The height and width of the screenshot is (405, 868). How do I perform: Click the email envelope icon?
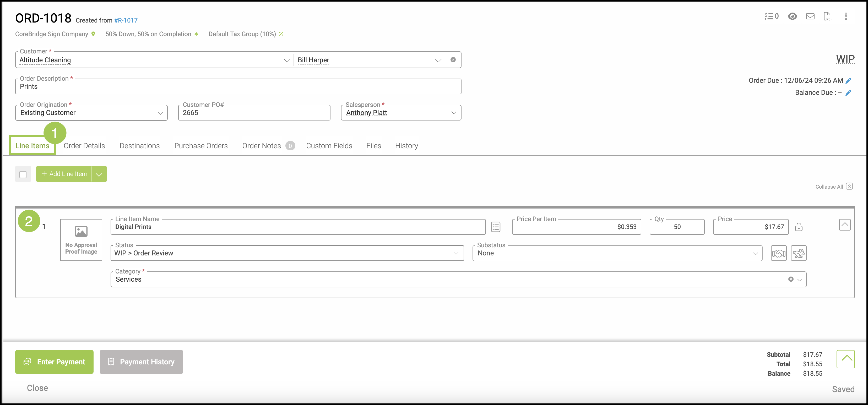(x=810, y=16)
